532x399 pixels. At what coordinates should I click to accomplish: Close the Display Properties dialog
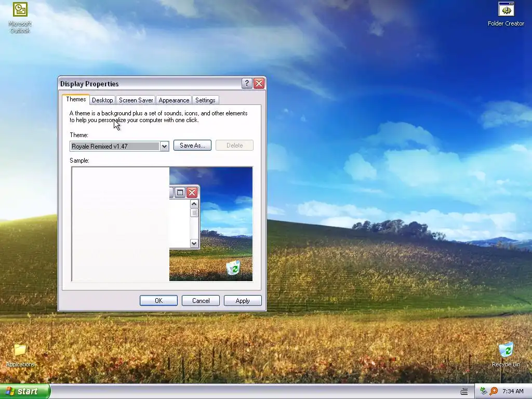click(x=259, y=83)
